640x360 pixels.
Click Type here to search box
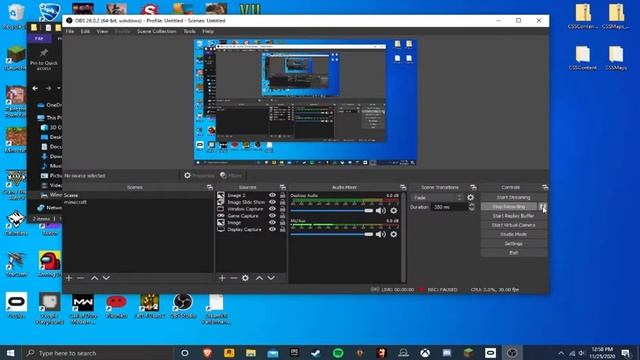tap(98, 353)
